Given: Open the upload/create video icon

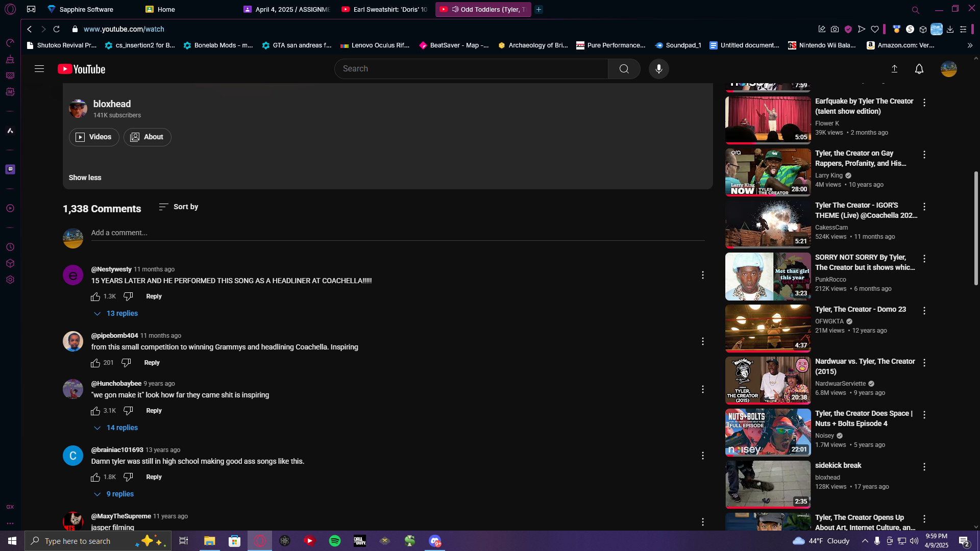Looking at the screenshot, I should (x=894, y=69).
